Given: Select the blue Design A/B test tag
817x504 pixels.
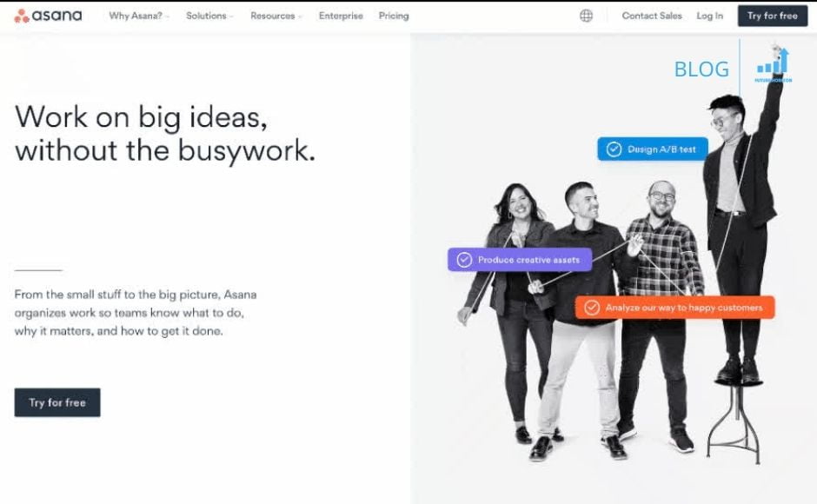Looking at the screenshot, I should coord(653,149).
